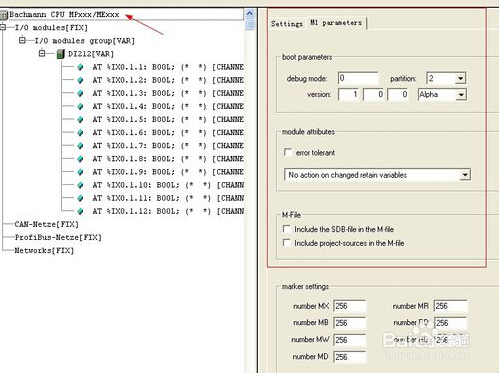
Task: Select the Bachmann CPU MPxxx/MExxx root icon
Action: click(x=4, y=15)
